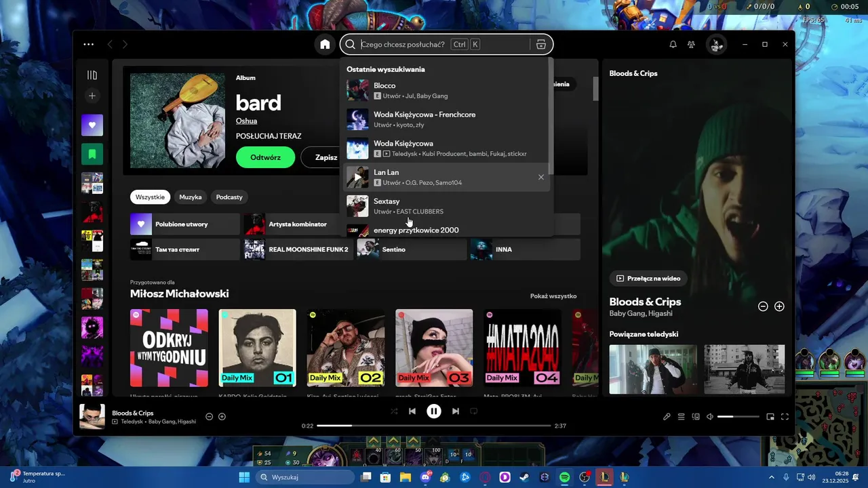The height and width of the screenshot is (488, 868).
Task: Open Baby Gang, Higashi artist link in right panel
Action: 641,314
